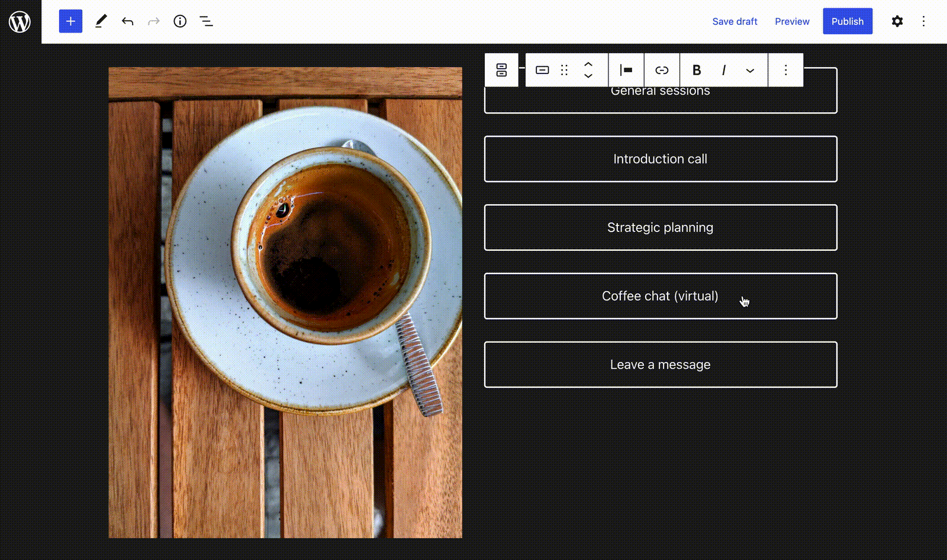This screenshot has width=947, height=560.
Task: Open editor options menu at top right
Action: coord(923,21)
